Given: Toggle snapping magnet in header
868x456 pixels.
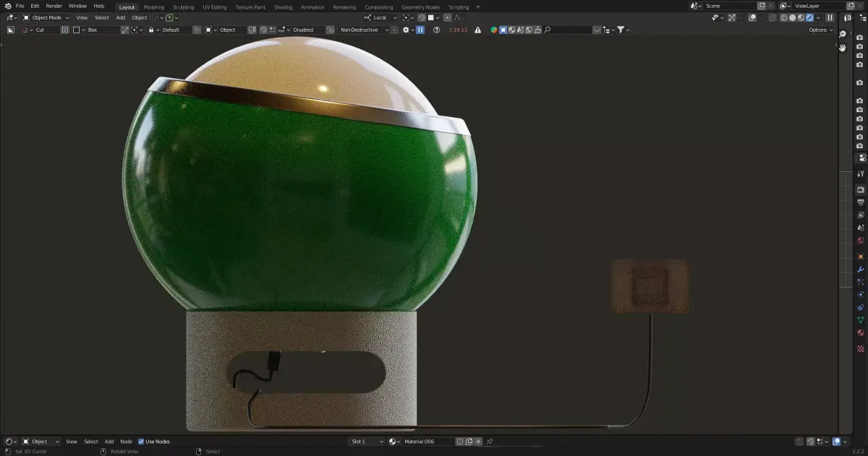Looking at the screenshot, I should tap(421, 17).
